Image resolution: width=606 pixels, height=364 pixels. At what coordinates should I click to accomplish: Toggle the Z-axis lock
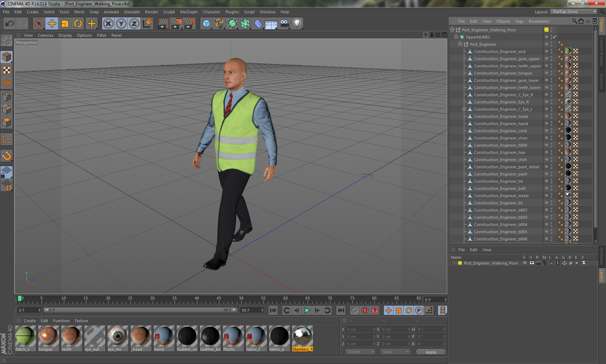(134, 24)
